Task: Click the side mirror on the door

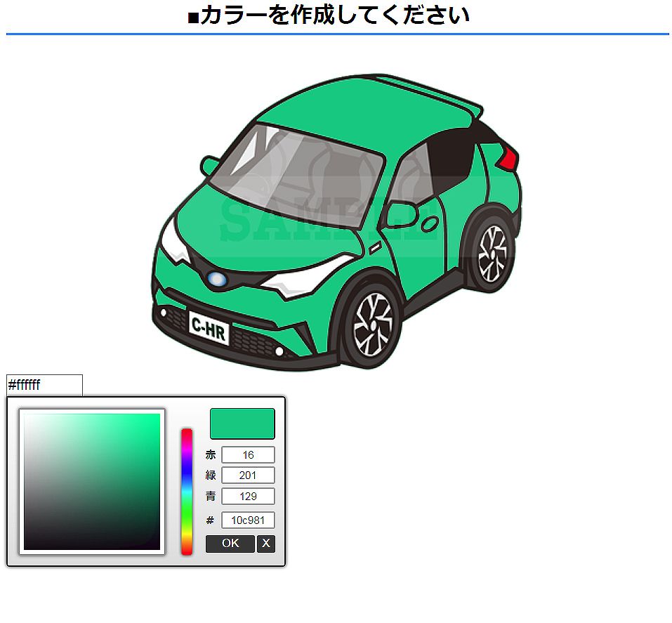Action: click(x=400, y=214)
